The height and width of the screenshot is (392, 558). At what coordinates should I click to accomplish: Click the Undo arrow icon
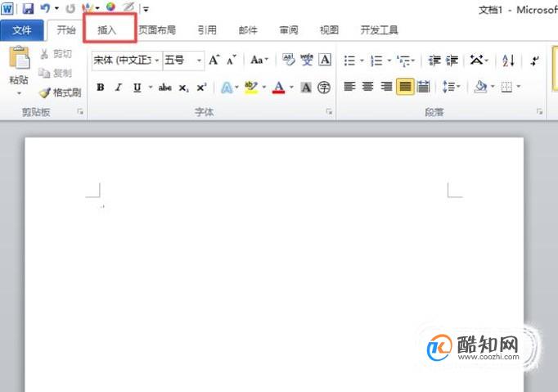[45, 8]
